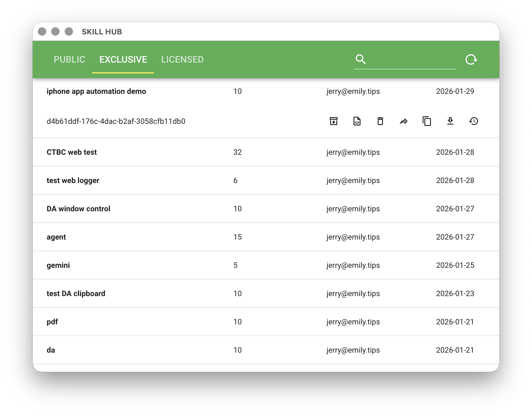Delete the iphone app automation demo skill
Viewport: 532px width, 415px height.
(x=380, y=121)
